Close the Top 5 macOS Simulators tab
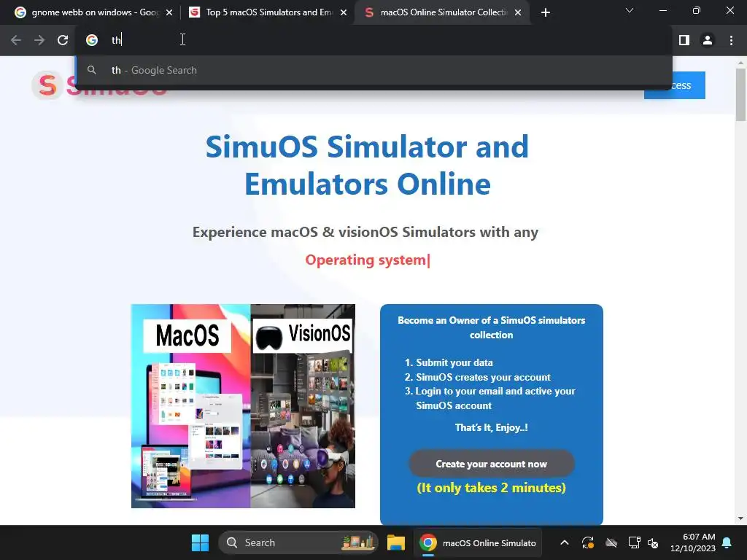The width and height of the screenshot is (747, 560). coord(344,12)
